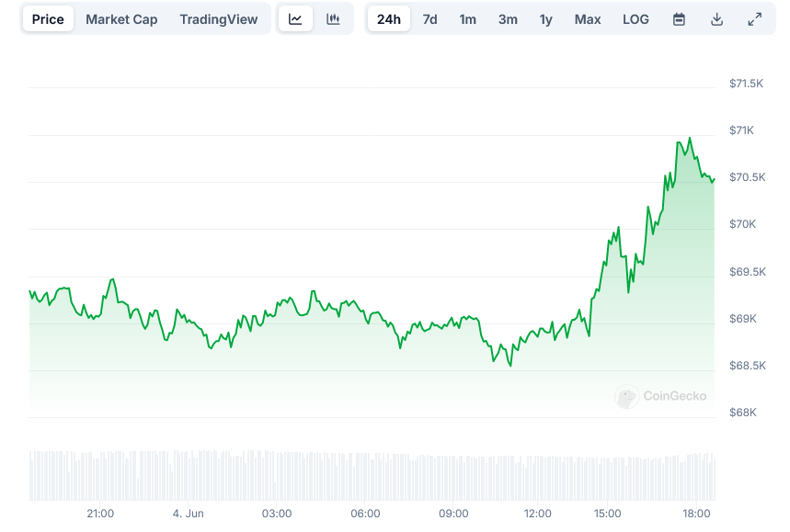Viewport: 790px width, 532px height.
Task: Open the calendar date range picker
Action: pyautogui.click(x=679, y=19)
